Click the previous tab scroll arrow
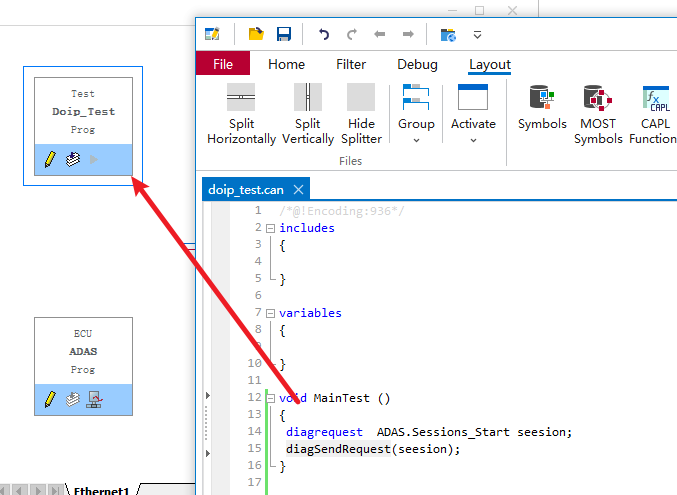This screenshot has width=677, height=495. click(x=19, y=490)
